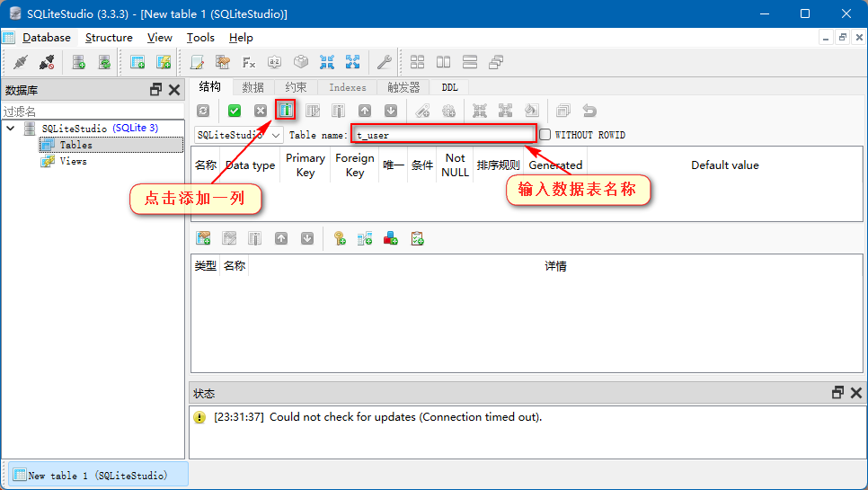Enable the WITHOUT ROWID checkbox
Screen dimensions: 868x490
[545, 135]
